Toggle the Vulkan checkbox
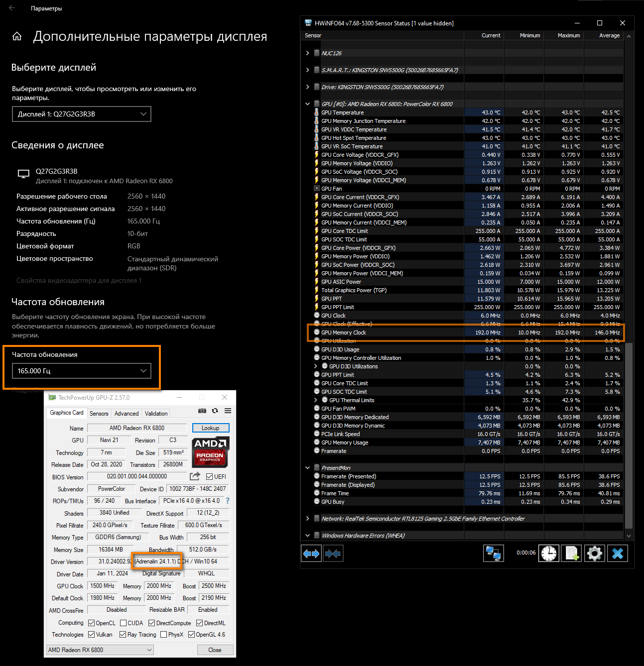Viewport: 644px width, 666px height. [91, 635]
